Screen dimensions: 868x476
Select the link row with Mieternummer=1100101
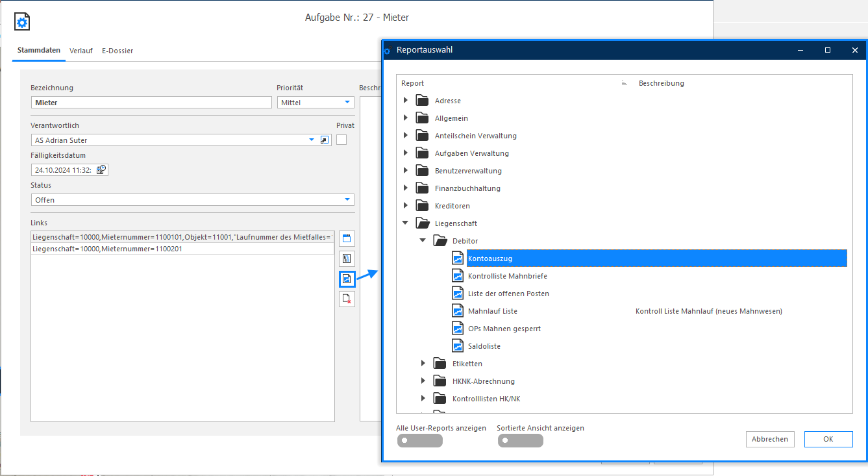click(182, 237)
